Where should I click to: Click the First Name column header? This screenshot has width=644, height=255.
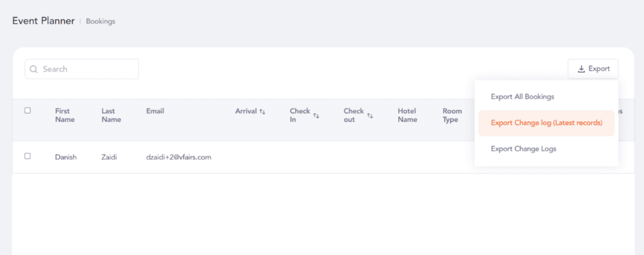click(x=65, y=115)
